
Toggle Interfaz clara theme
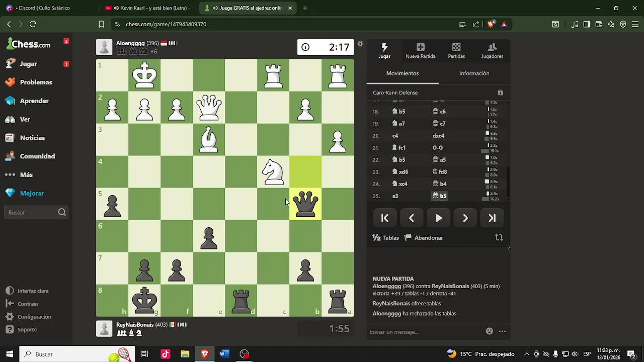33,291
